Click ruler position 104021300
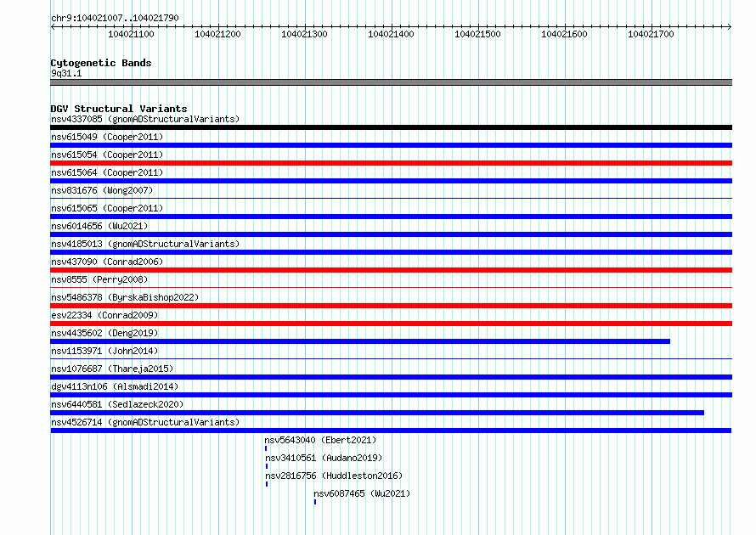This screenshot has height=535, width=756. click(304, 34)
